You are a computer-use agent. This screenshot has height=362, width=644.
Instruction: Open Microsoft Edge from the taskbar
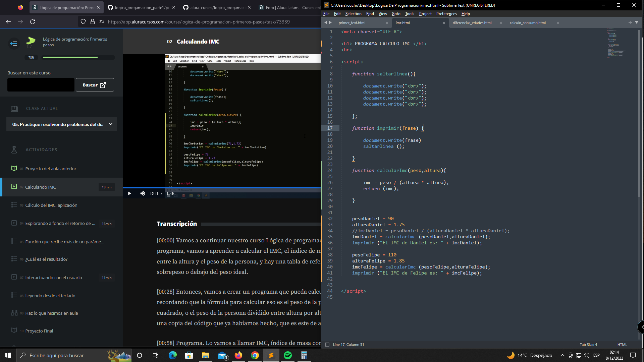point(173,355)
